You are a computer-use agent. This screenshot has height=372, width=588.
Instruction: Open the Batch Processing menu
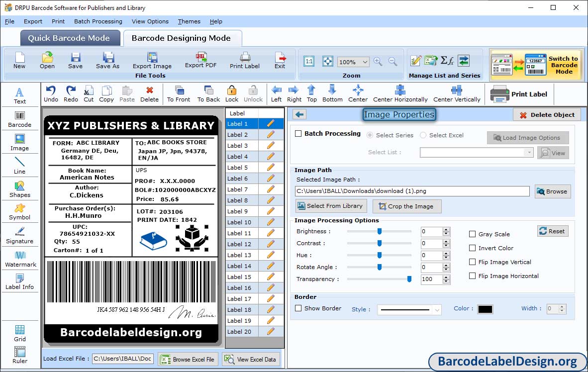pyautogui.click(x=98, y=21)
